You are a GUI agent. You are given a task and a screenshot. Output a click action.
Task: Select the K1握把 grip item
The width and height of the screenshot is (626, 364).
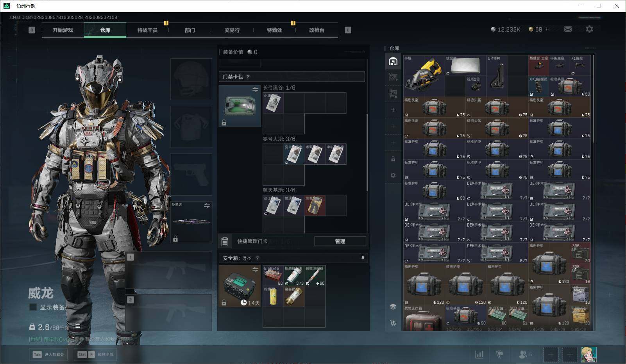[x=580, y=66]
